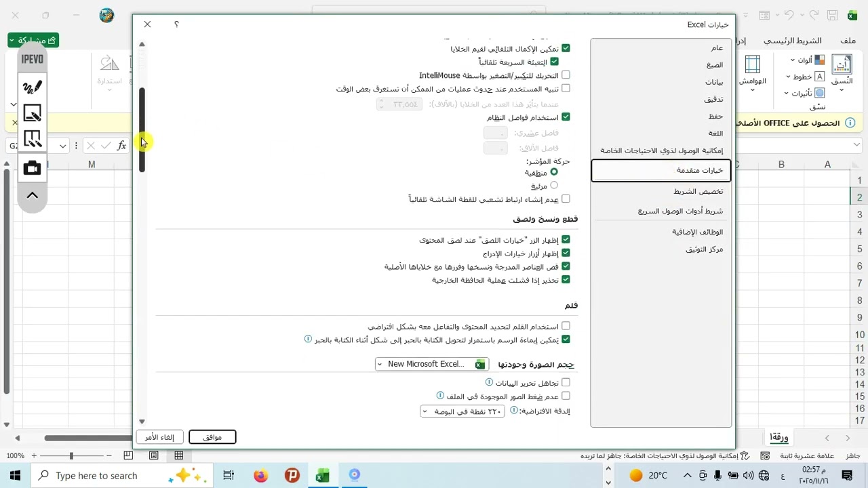The image size is (868, 488).
Task: Click the help question mark in dialog
Action: [176, 24]
